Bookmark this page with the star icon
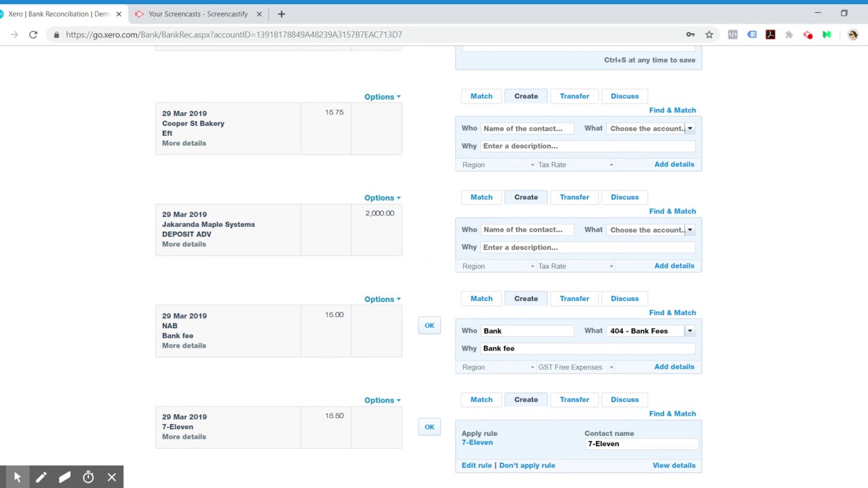 tap(709, 35)
